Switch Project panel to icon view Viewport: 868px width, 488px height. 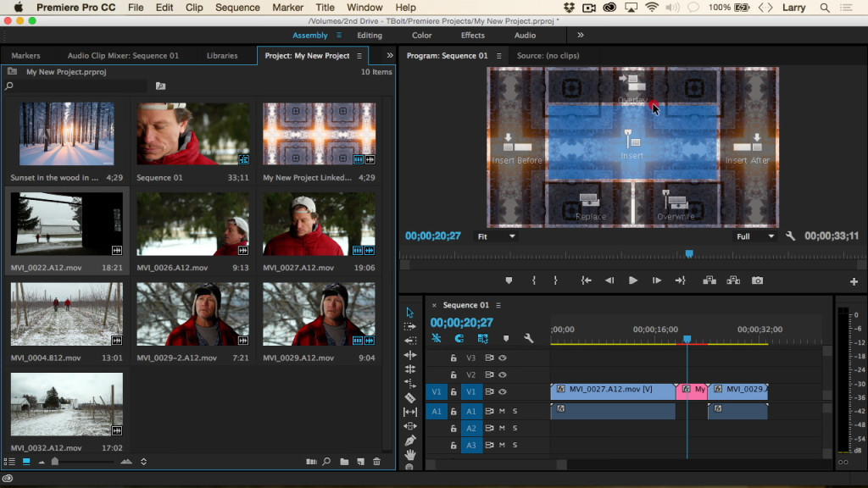click(26, 462)
